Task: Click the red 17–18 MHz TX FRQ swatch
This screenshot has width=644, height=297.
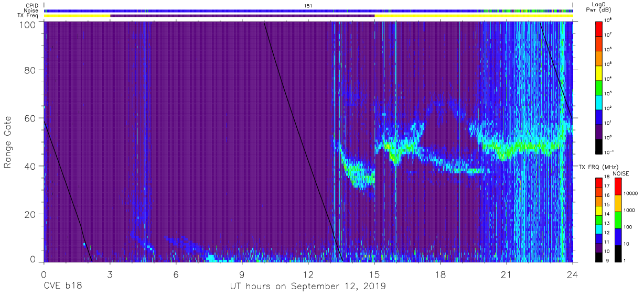Action: (x=599, y=183)
